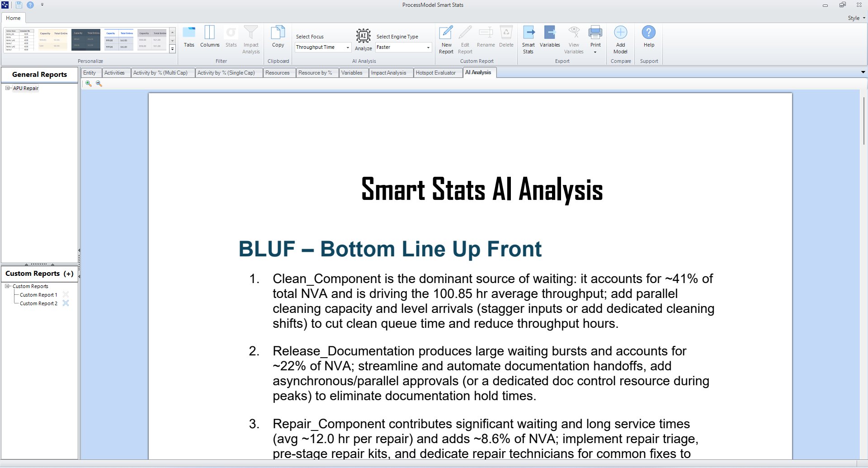
Task: Open help from the title bar question icon
Action: 30,5
